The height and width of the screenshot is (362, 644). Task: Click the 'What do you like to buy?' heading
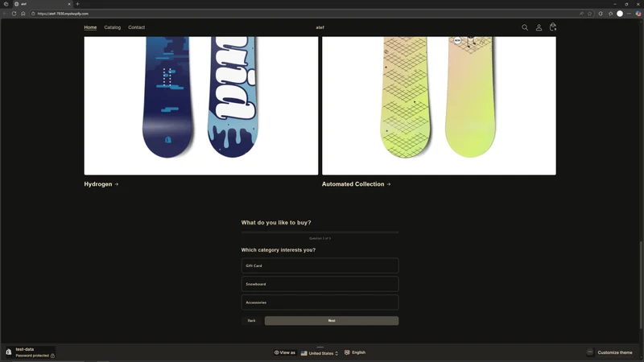[276, 223]
